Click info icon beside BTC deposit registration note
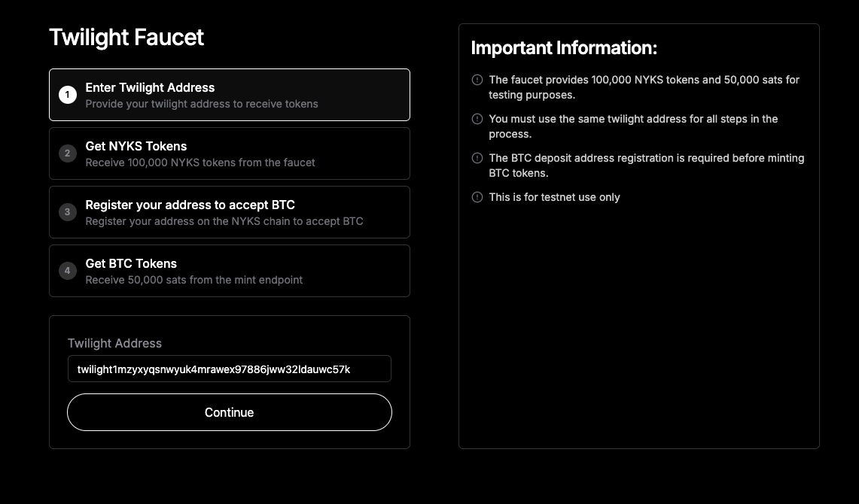The image size is (859, 504). (x=477, y=158)
